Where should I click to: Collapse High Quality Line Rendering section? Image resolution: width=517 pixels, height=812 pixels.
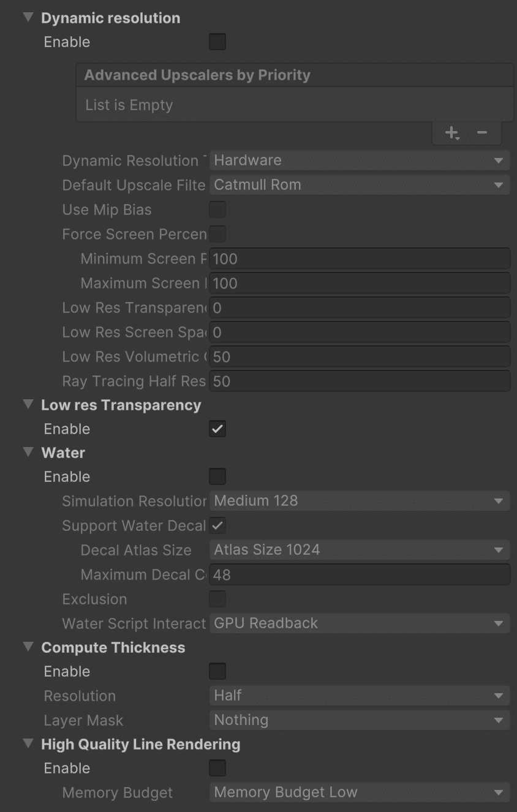(28, 743)
